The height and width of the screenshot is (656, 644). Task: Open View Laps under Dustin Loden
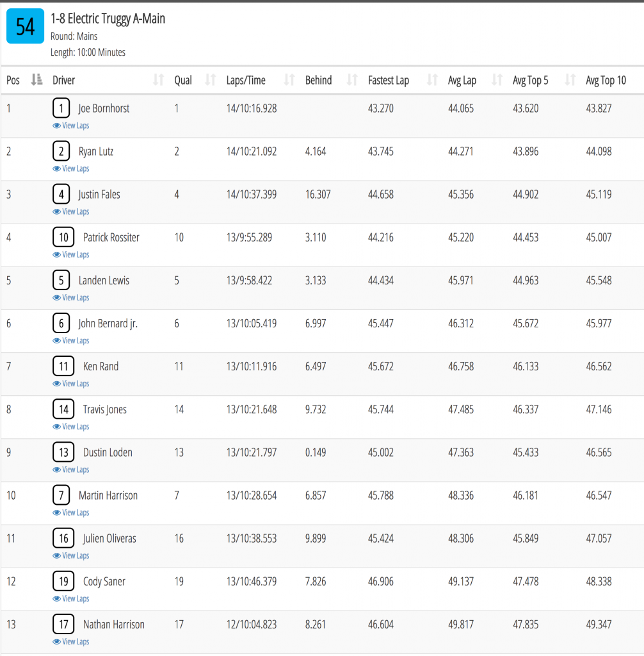tap(70, 470)
